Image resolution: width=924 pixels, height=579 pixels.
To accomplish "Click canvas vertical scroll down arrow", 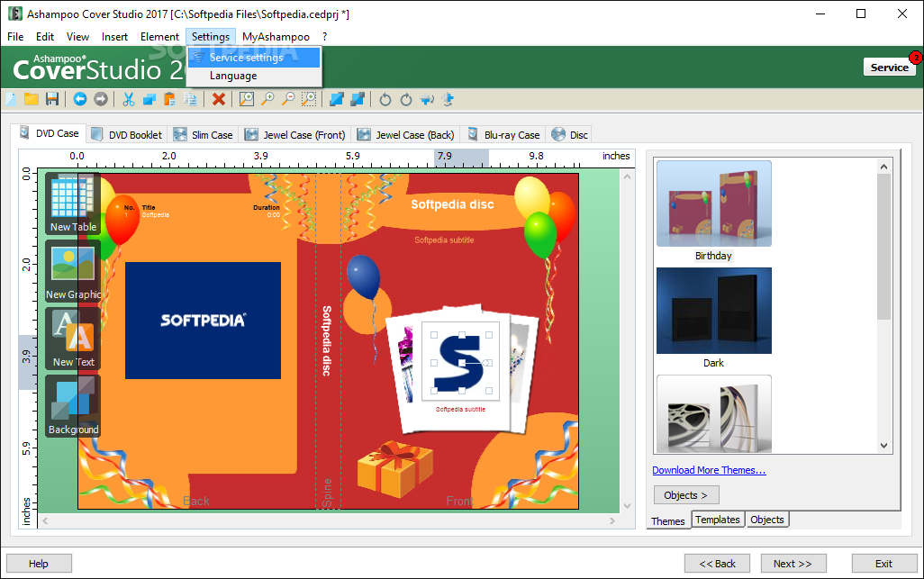I will coord(627,505).
